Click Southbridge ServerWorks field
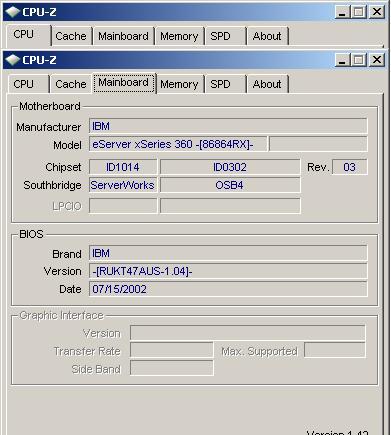391x435 pixels. 123,185
